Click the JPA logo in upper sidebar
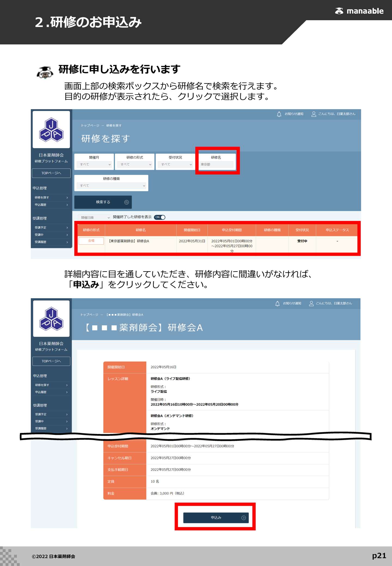The width and height of the screenshot is (392, 566). 51,130
